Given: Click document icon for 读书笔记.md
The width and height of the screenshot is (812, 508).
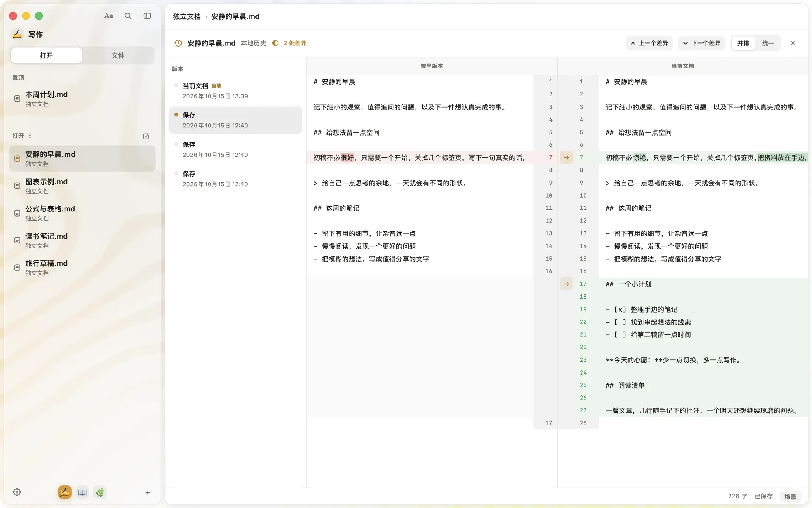Looking at the screenshot, I should coord(17,240).
